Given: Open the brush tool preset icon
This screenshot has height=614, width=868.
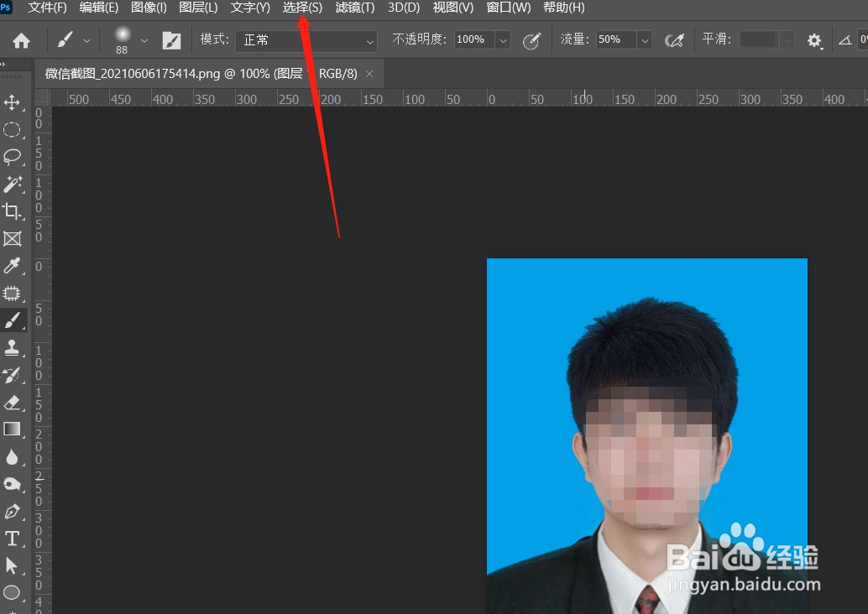Looking at the screenshot, I should (65, 39).
